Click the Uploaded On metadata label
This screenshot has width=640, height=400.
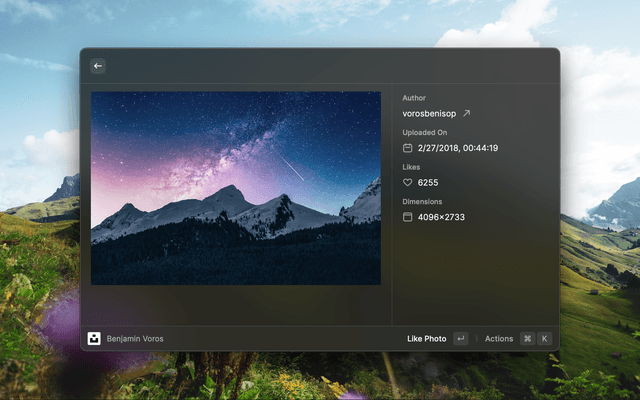pyautogui.click(x=425, y=132)
